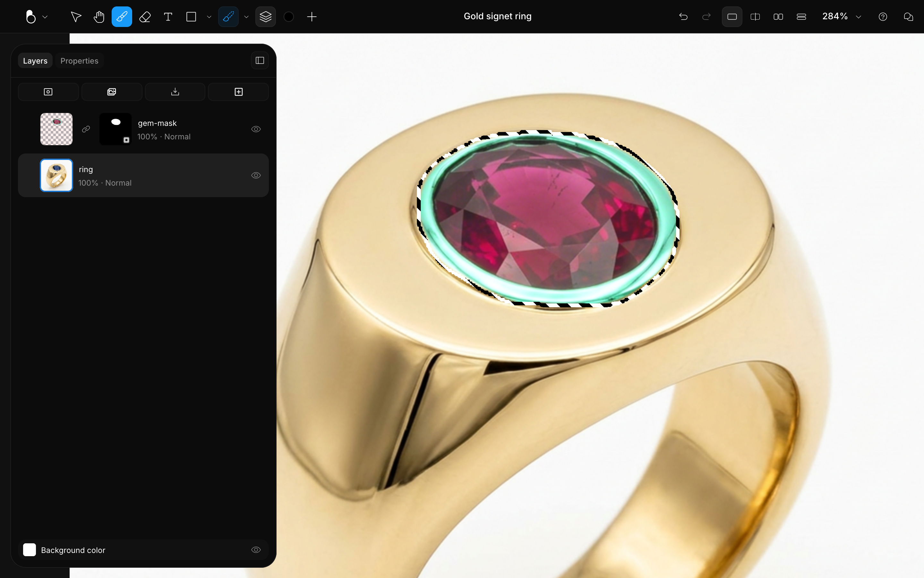Image resolution: width=924 pixels, height=578 pixels.
Task: Switch to split compare view
Action: coord(755,17)
